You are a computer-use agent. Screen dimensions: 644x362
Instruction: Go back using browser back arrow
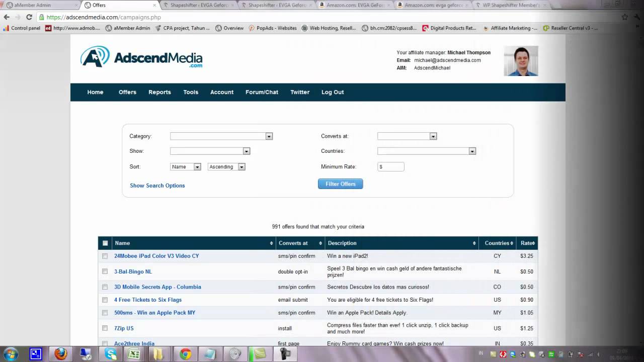7,17
